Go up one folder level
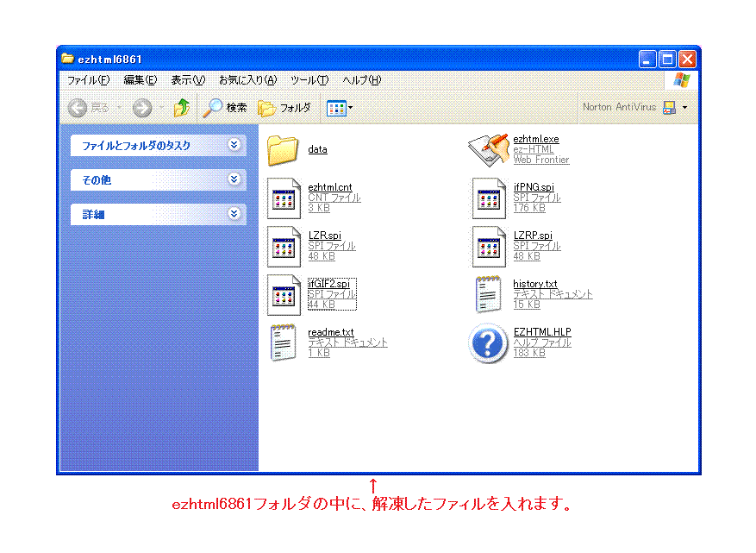 [181, 108]
